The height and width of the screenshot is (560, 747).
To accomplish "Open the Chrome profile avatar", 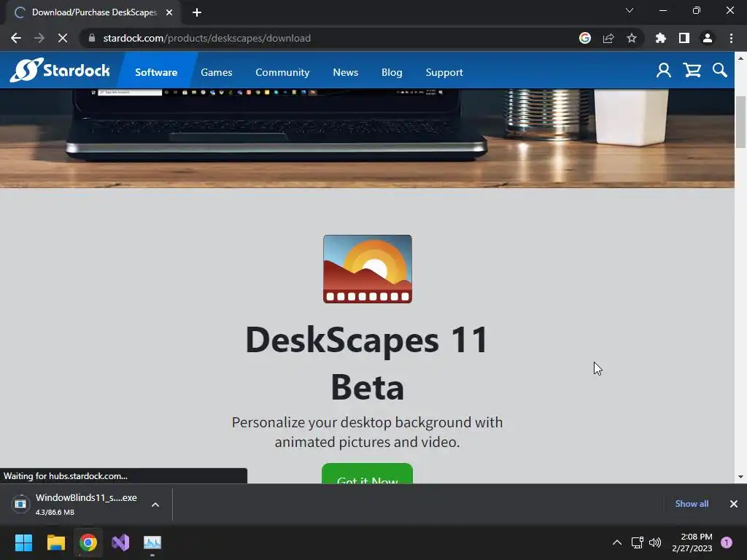I will [x=708, y=38].
